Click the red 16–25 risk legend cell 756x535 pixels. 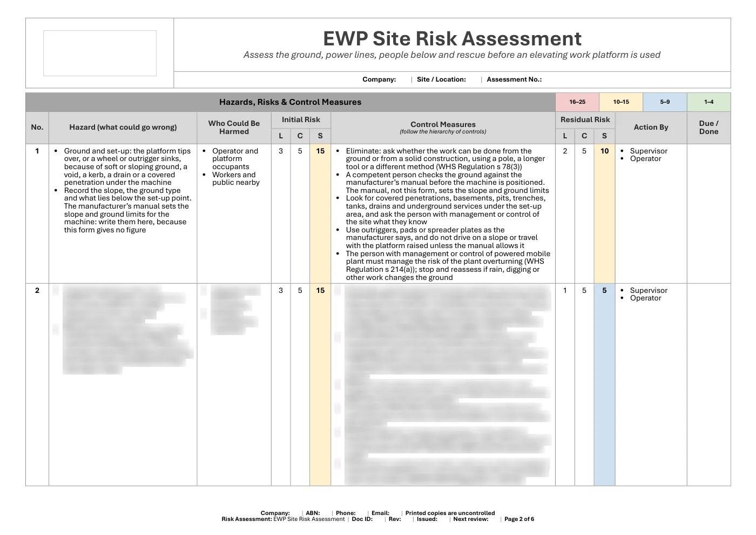tap(577, 102)
